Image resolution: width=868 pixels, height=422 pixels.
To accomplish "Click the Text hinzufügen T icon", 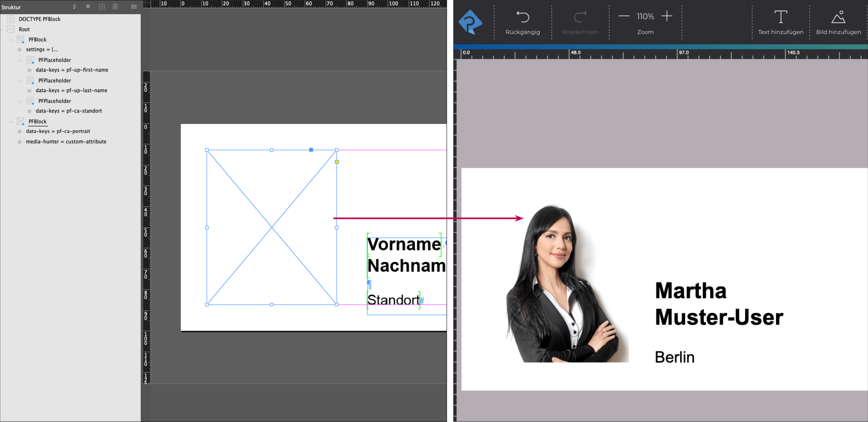I will (x=781, y=17).
